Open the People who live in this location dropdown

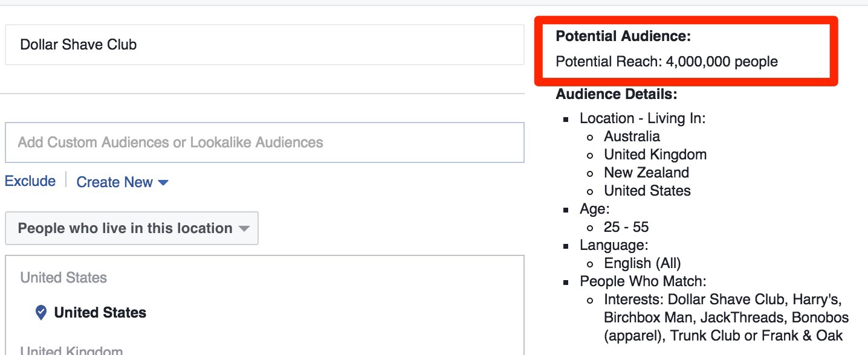pyautogui.click(x=132, y=228)
